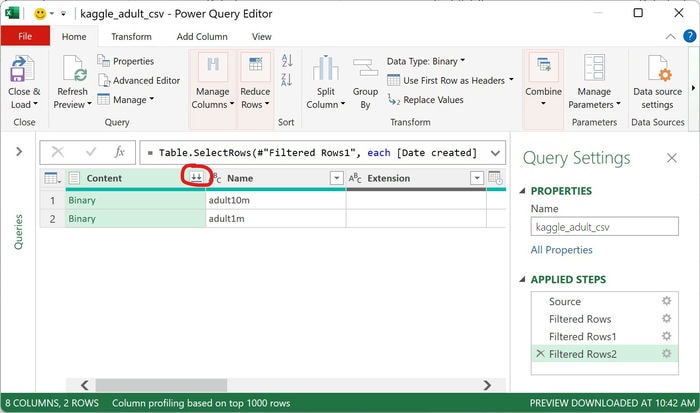Click the Group By icon
The image size is (700, 413).
(x=365, y=68)
